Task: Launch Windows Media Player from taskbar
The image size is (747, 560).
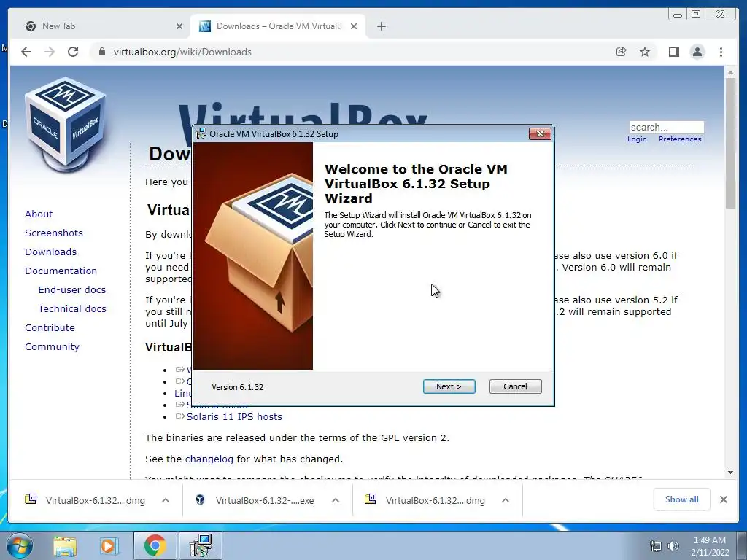Action: coord(109,546)
